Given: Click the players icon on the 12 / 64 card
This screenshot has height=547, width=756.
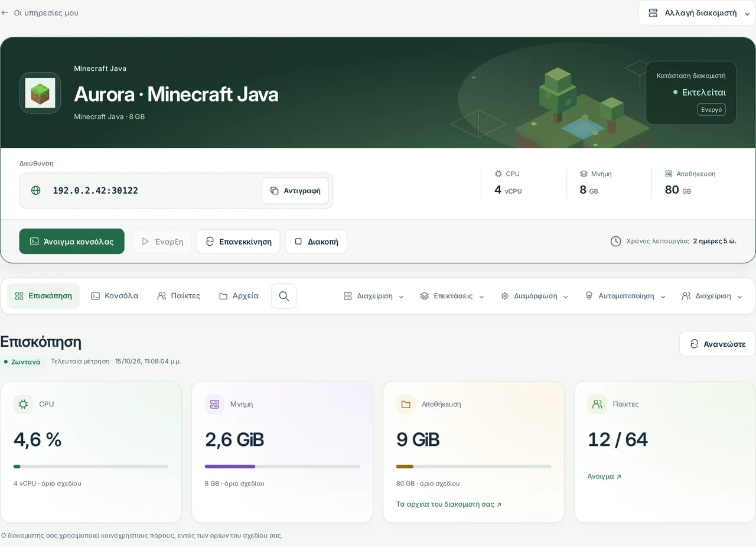Looking at the screenshot, I should point(597,404).
